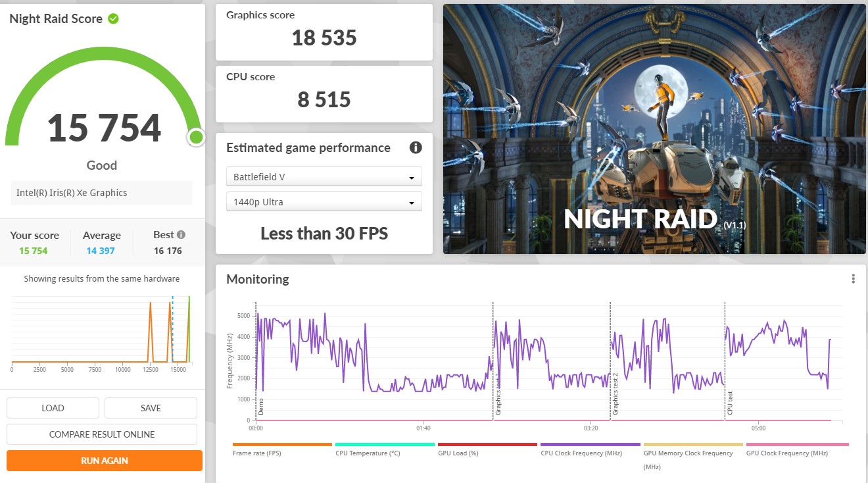
Task: Open the Monitoring three-dot options menu
Action: click(x=853, y=279)
